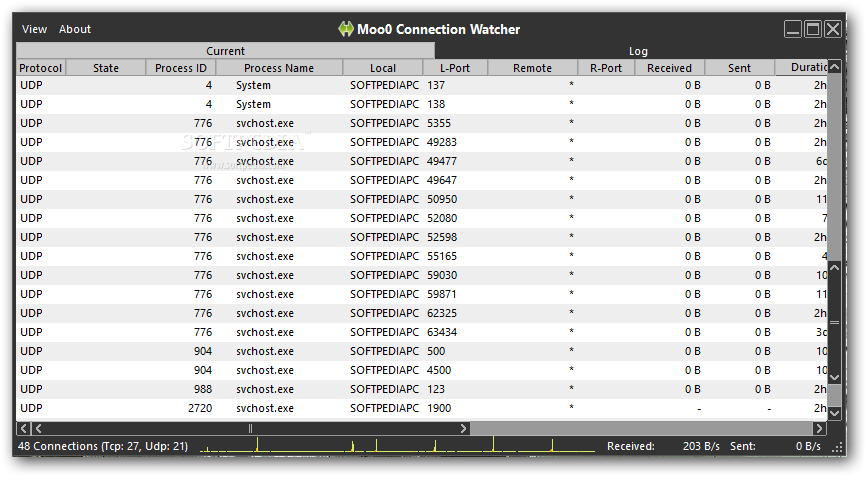Click the vertical scrollbar thumb grip

point(834,322)
